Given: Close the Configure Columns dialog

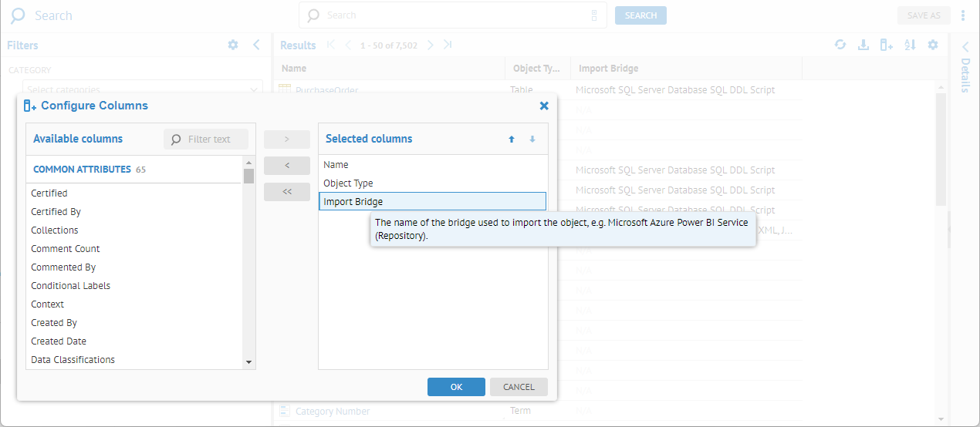Looking at the screenshot, I should pyautogui.click(x=544, y=106).
